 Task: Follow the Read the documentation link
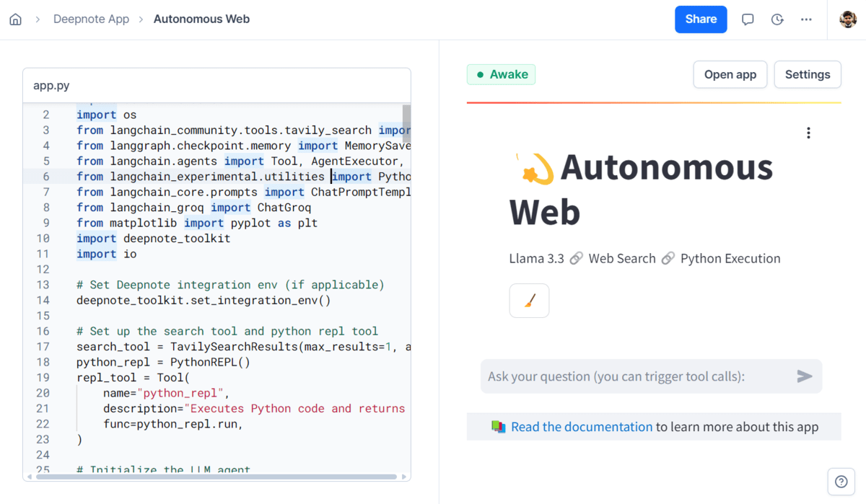582,427
